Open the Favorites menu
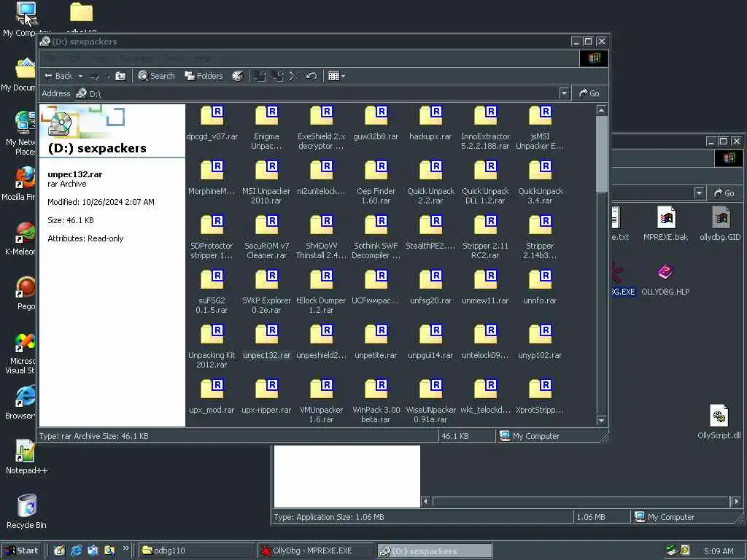Viewport: 747px width, 560px height. (136, 58)
